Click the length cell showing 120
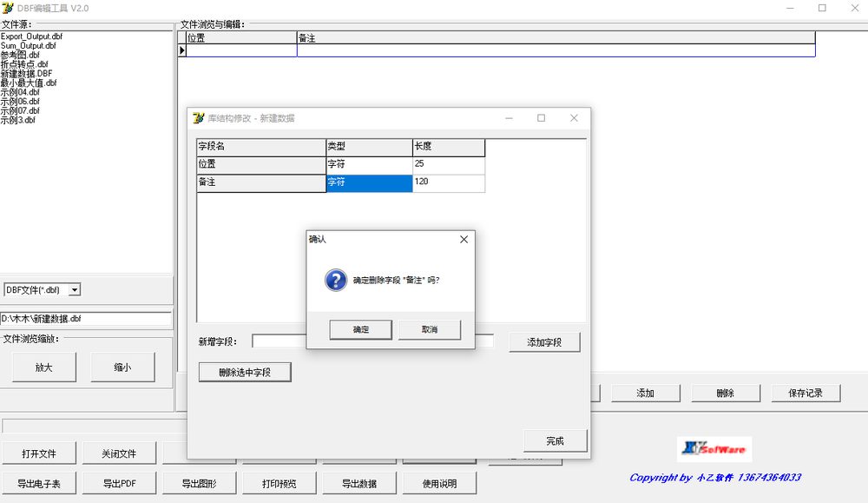The height and width of the screenshot is (503, 868). coord(449,182)
